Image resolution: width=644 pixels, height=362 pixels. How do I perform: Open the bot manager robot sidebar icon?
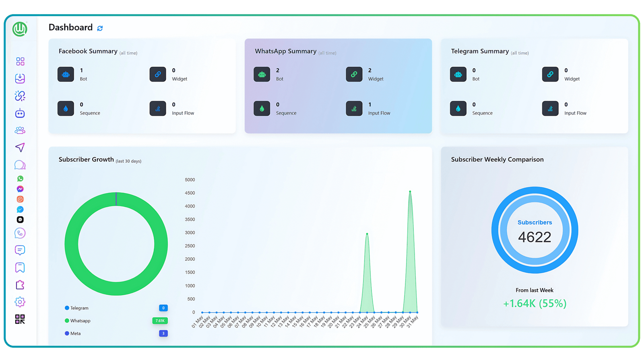[20, 113]
